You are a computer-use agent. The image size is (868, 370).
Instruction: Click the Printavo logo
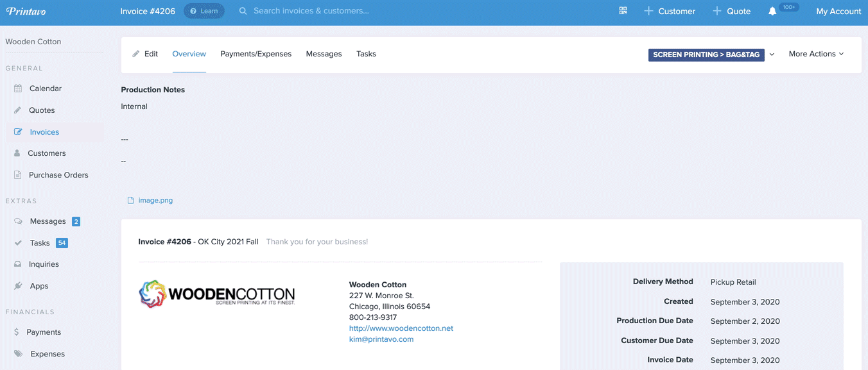26,11
